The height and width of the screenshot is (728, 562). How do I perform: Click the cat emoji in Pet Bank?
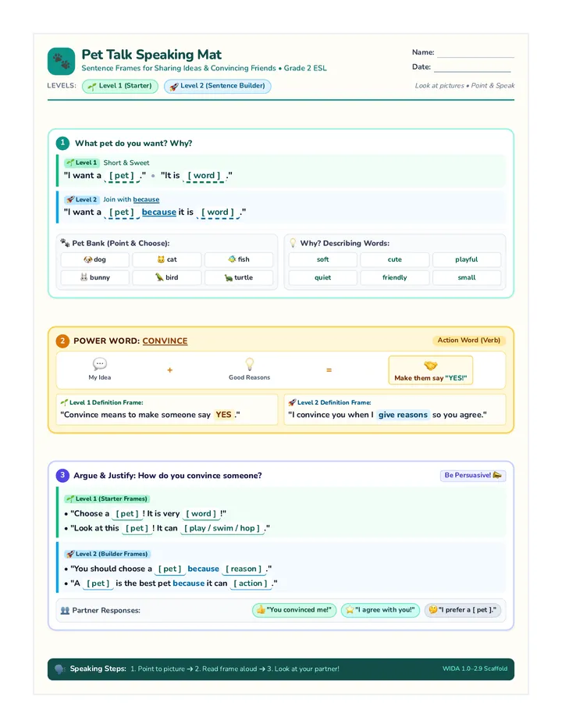pos(161,259)
